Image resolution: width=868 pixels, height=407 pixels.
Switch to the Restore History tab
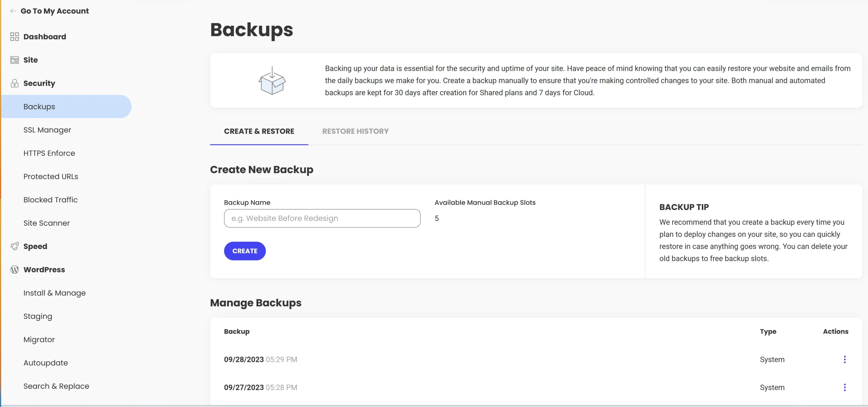(355, 131)
